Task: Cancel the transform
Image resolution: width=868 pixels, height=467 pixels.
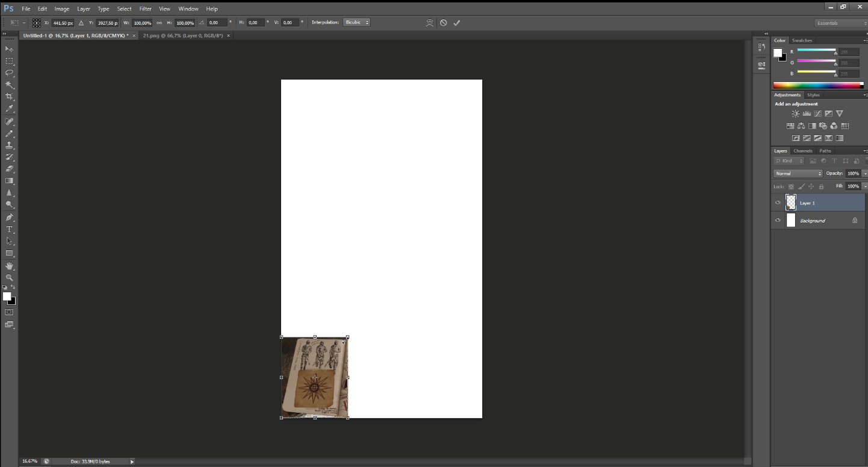Action: [x=443, y=22]
